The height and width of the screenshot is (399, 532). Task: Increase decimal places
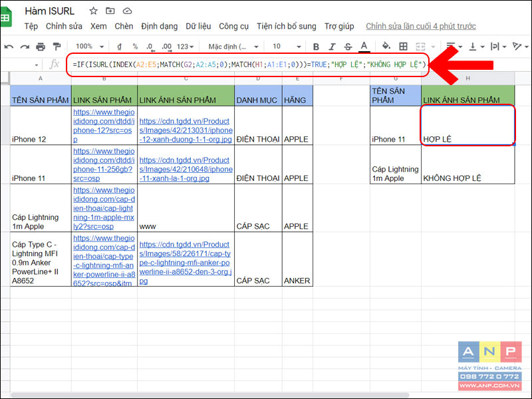(166, 47)
